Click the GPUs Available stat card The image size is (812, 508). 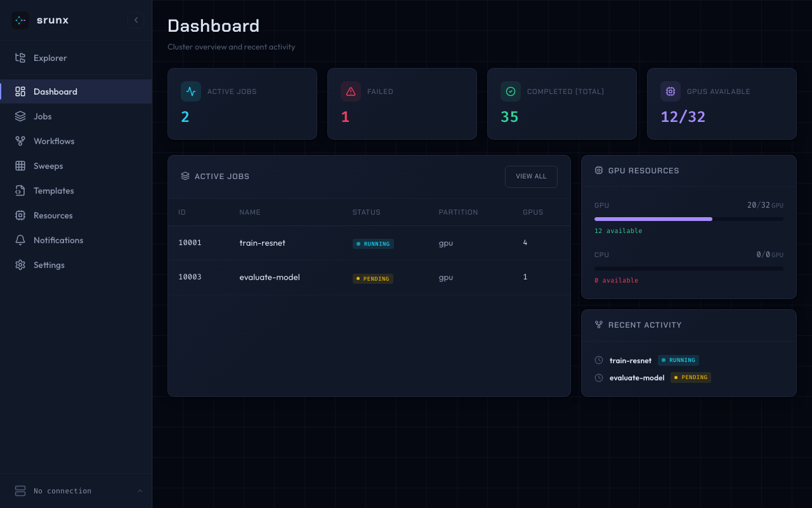(721, 104)
